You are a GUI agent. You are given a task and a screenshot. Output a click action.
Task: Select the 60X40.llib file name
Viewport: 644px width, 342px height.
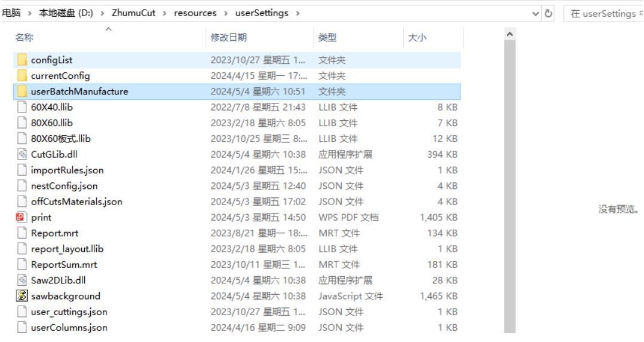click(52, 107)
